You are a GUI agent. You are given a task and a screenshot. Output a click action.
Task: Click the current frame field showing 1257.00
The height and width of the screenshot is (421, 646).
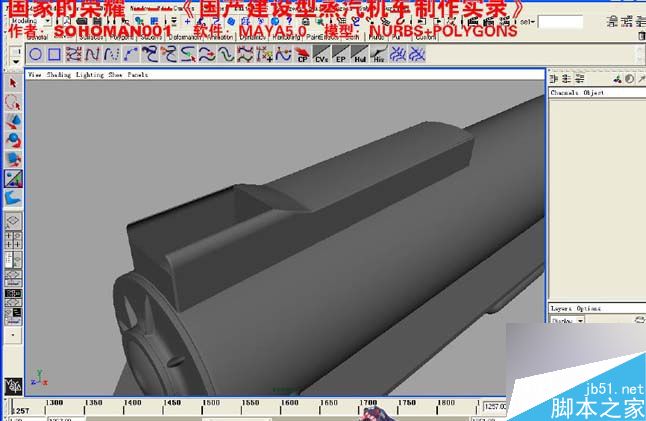(495, 407)
